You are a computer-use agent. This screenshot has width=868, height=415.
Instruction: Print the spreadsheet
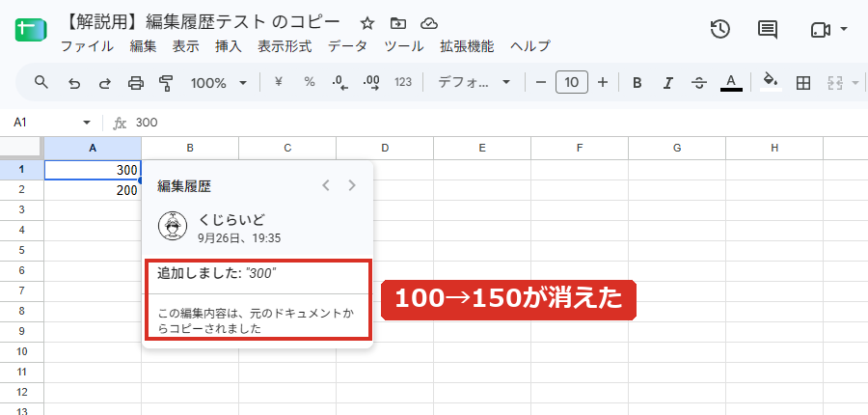136,83
